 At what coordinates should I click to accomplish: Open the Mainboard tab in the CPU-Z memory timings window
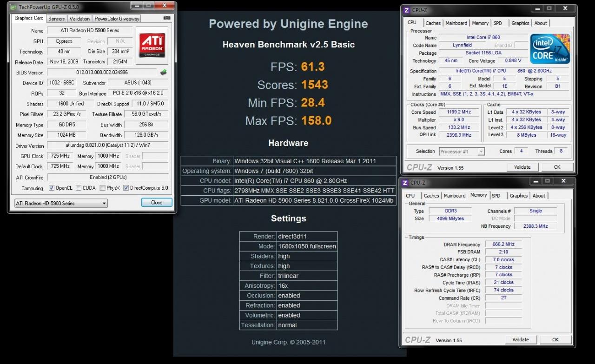point(455,196)
